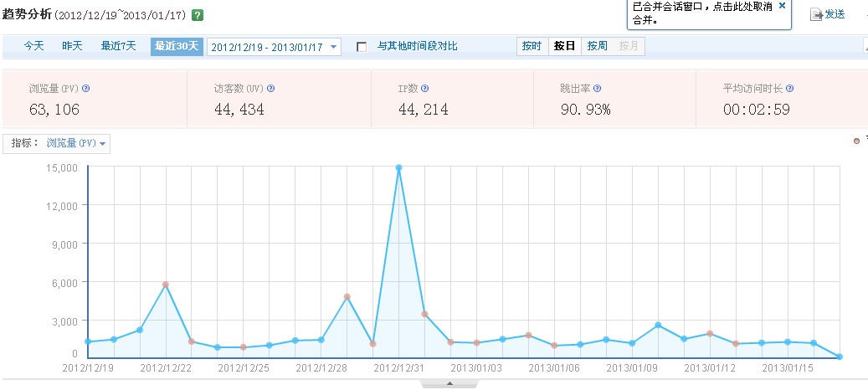The width and height of the screenshot is (868, 390).
Task: Click the 2012/12/22 data point on chart
Action: (166, 285)
